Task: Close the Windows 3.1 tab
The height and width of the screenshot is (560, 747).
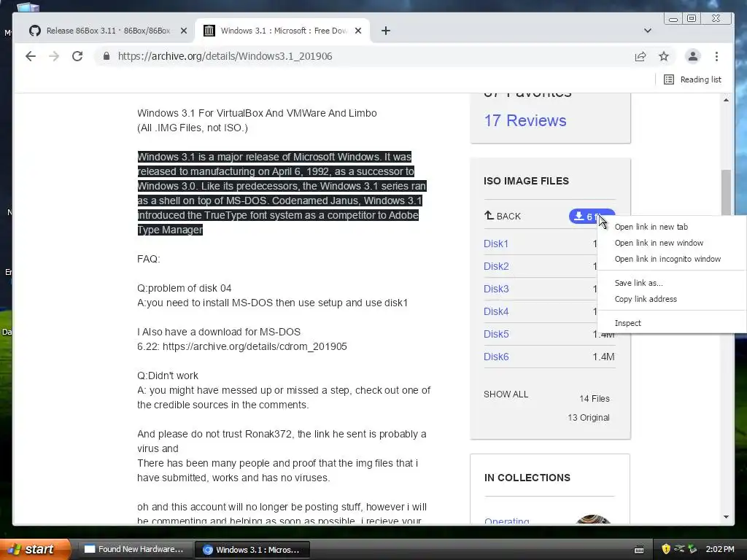Action: pos(358,31)
